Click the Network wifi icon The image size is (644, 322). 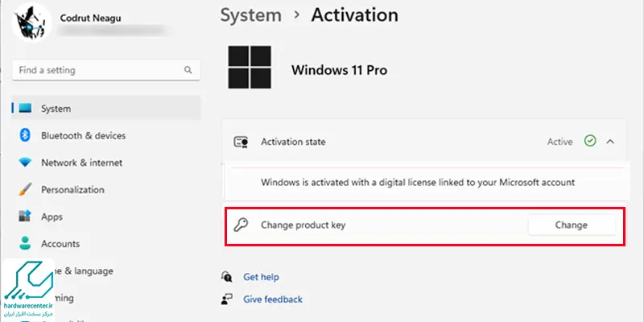click(x=25, y=163)
